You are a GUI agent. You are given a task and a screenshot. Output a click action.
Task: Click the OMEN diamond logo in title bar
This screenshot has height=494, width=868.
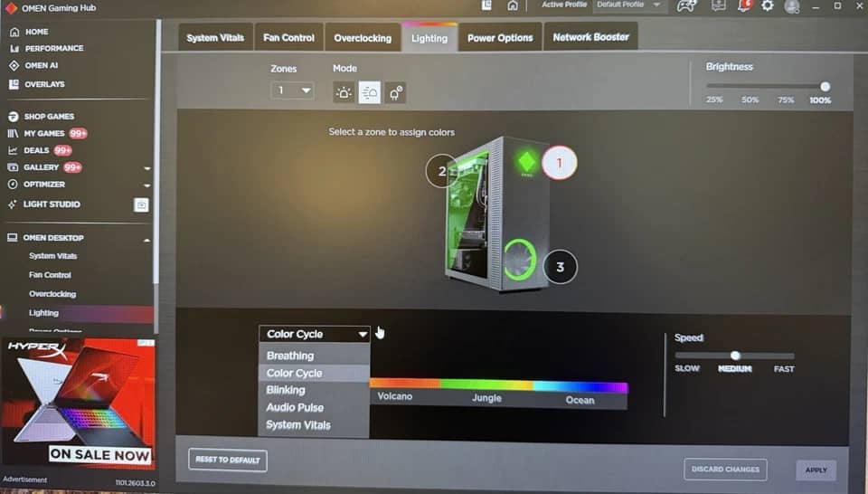pyautogui.click(x=11, y=8)
